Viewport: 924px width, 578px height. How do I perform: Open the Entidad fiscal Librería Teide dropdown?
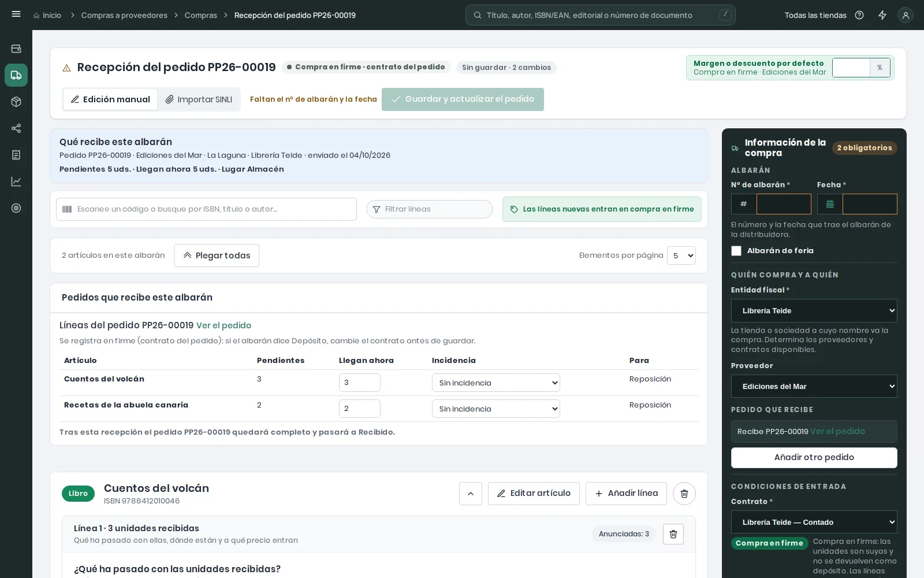814,310
